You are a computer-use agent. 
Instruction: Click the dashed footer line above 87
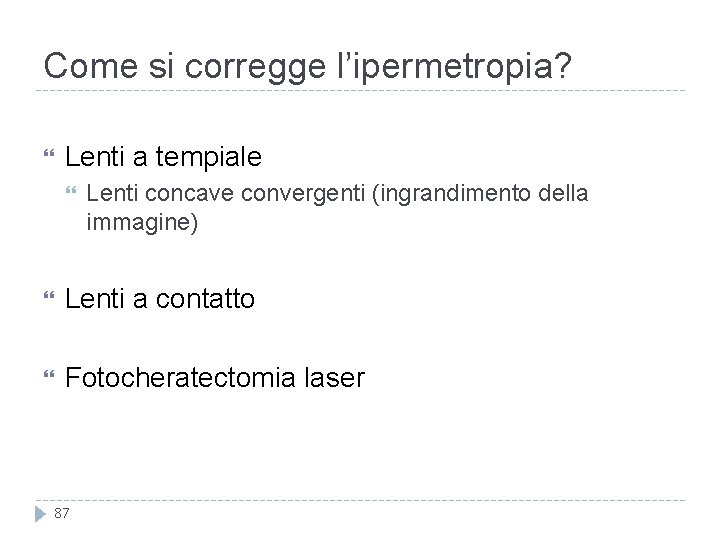tap(360, 499)
